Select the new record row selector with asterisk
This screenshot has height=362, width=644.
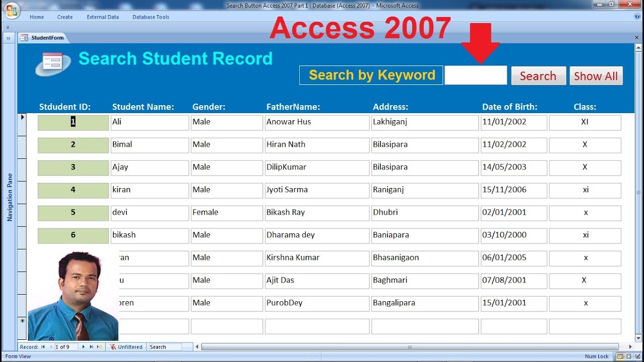click(22, 328)
